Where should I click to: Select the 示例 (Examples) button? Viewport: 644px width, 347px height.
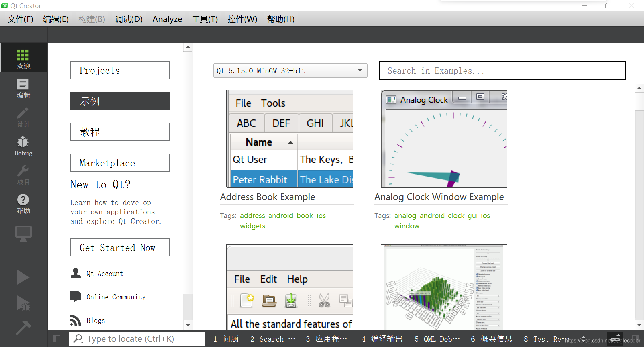[120, 101]
